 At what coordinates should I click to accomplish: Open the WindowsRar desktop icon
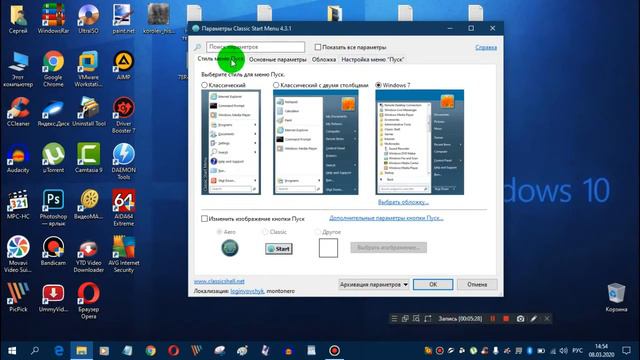53,19
